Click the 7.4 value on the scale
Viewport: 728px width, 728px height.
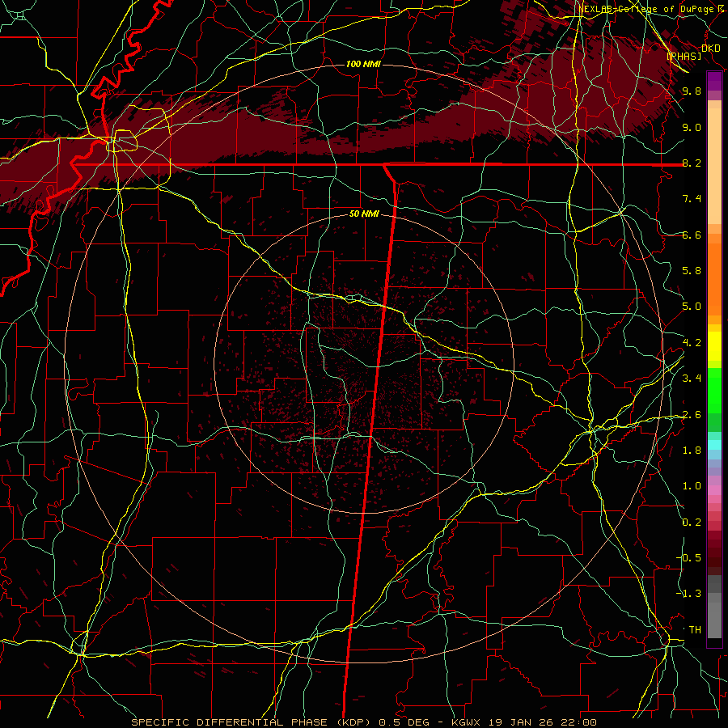692,199
